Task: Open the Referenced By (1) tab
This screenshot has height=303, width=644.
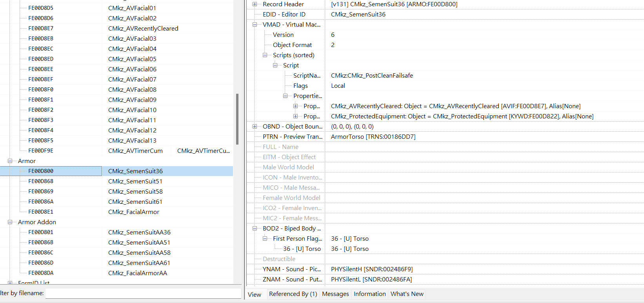Action: 293,294
